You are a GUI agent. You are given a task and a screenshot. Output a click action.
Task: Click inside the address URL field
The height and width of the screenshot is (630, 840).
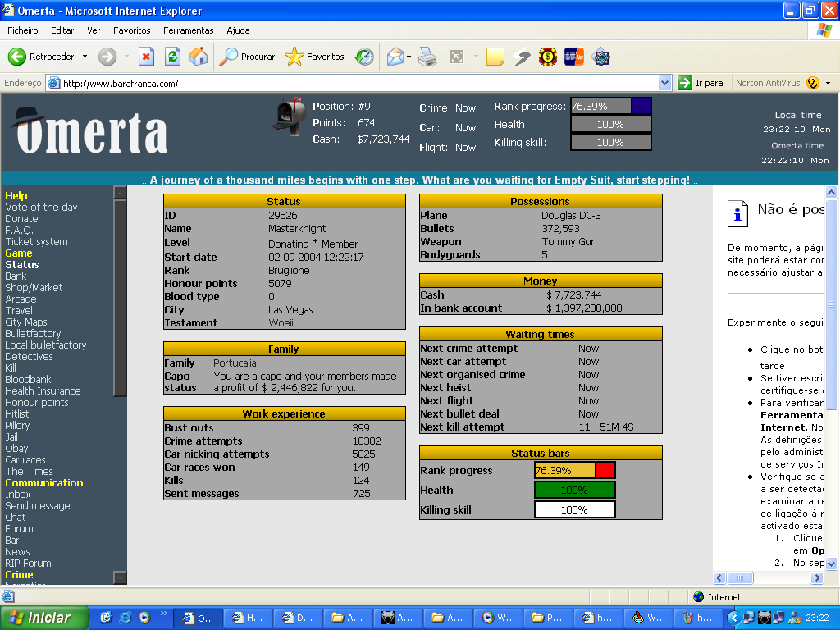coord(353,83)
